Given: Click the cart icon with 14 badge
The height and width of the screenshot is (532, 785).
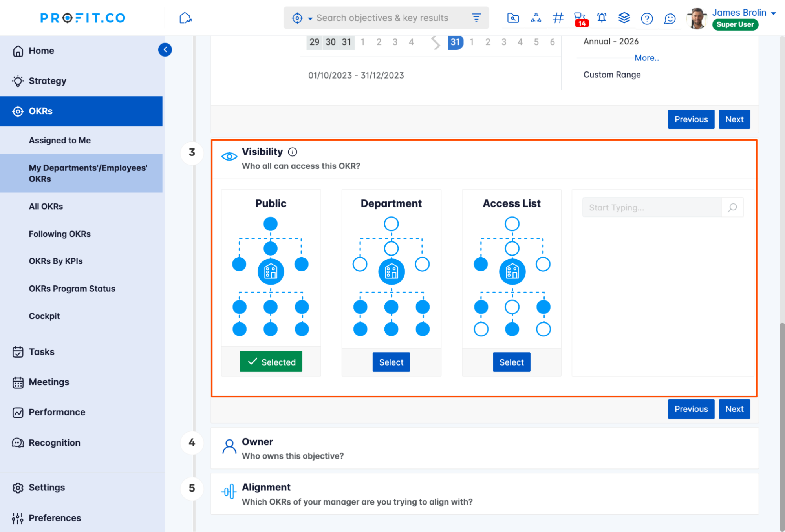Looking at the screenshot, I should coord(580,18).
